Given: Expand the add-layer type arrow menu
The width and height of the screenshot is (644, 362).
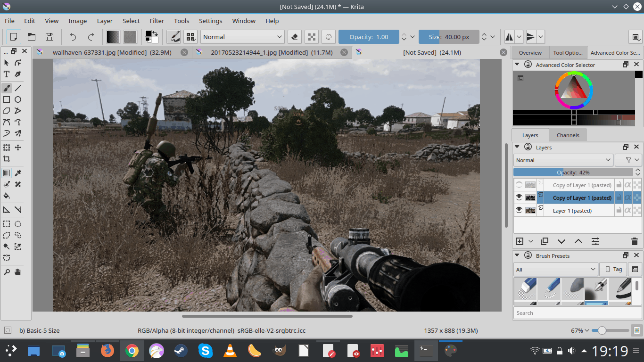Looking at the screenshot, I should point(531,241).
